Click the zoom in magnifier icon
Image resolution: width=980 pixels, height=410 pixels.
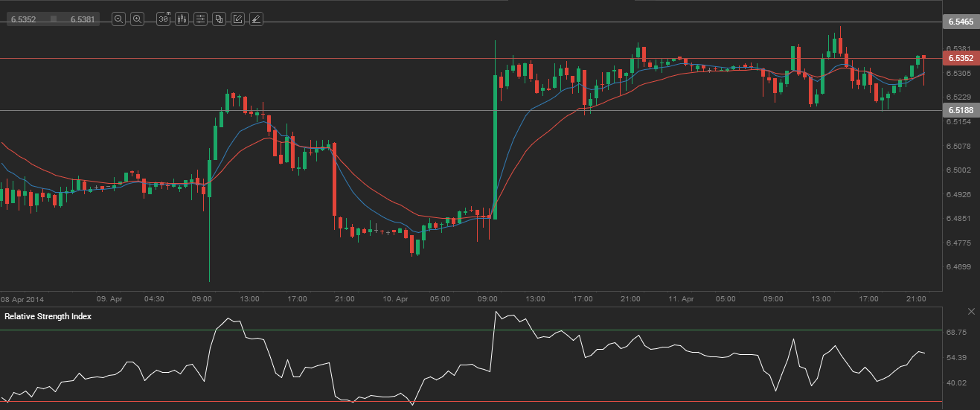coord(137,19)
